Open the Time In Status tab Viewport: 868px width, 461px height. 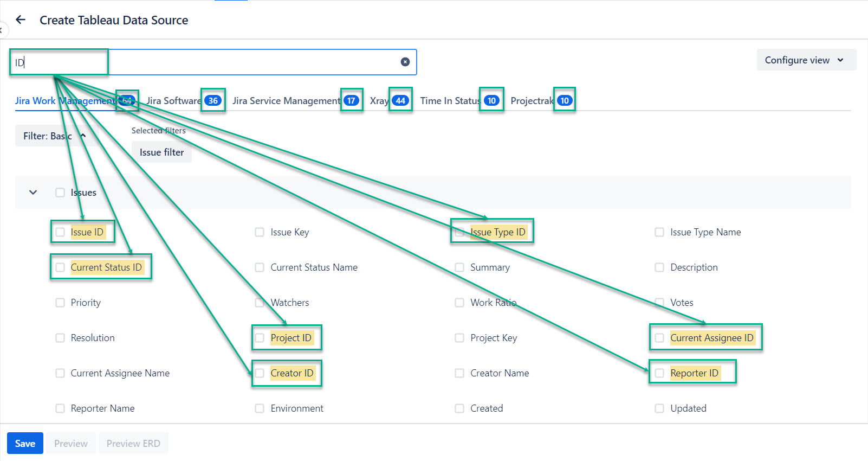coord(450,101)
